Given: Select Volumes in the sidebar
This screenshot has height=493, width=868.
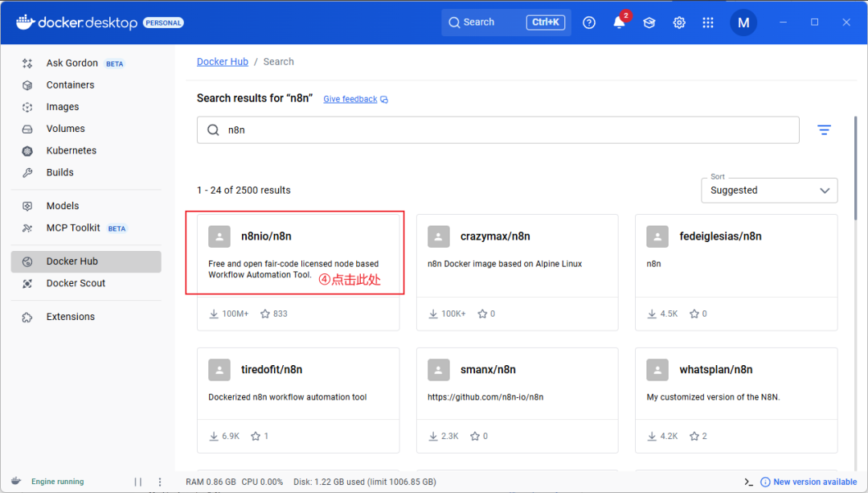Looking at the screenshot, I should click(86, 129).
